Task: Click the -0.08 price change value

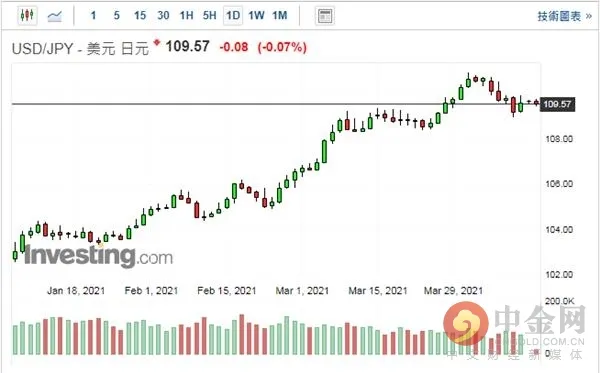Action: click(234, 47)
